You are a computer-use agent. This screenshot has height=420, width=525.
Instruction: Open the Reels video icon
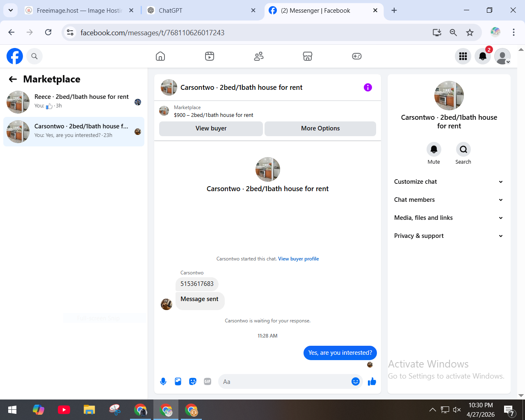[x=210, y=56]
